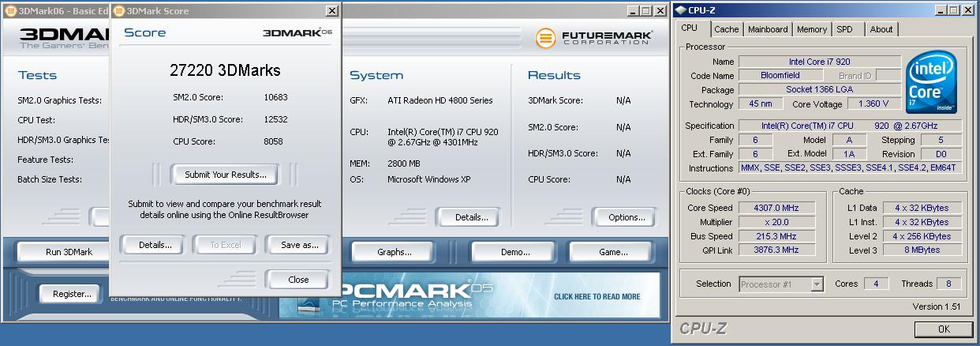Click the PCMark05 banner read more link
980x346 pixels.
(597, 296)
